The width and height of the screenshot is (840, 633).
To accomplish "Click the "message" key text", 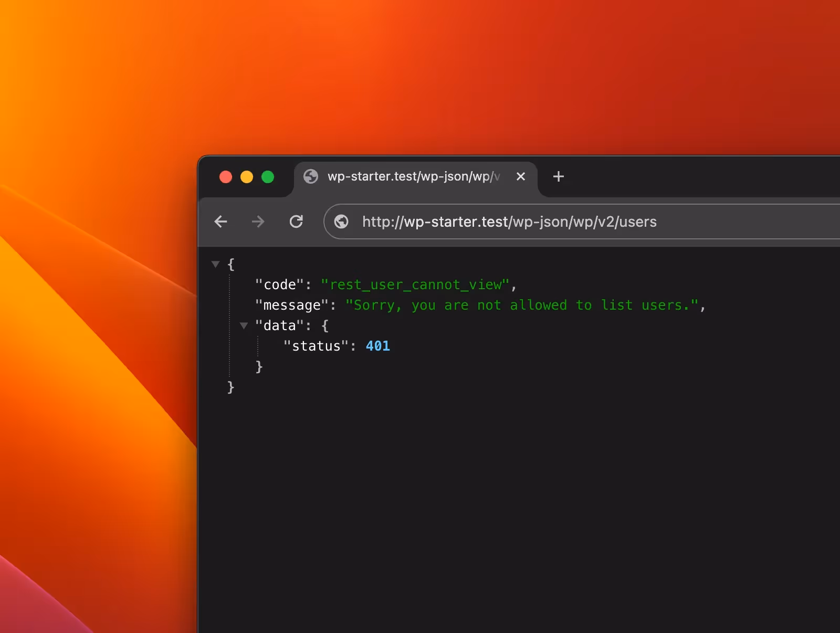I will (292, 305).
